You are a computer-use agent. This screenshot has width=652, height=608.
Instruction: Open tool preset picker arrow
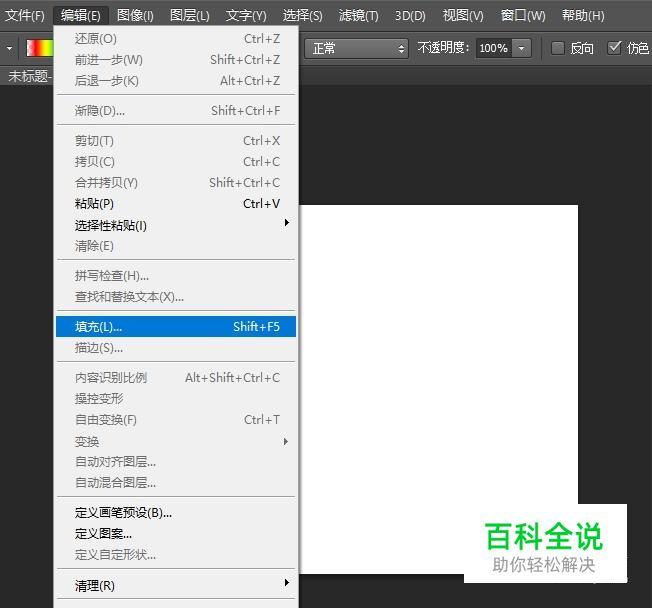(9, 48)
